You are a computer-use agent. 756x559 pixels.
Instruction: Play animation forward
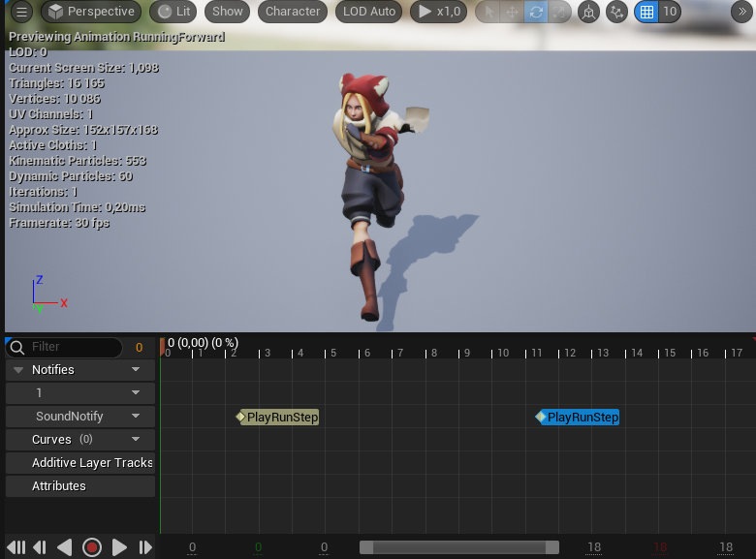tap(119, 547)
